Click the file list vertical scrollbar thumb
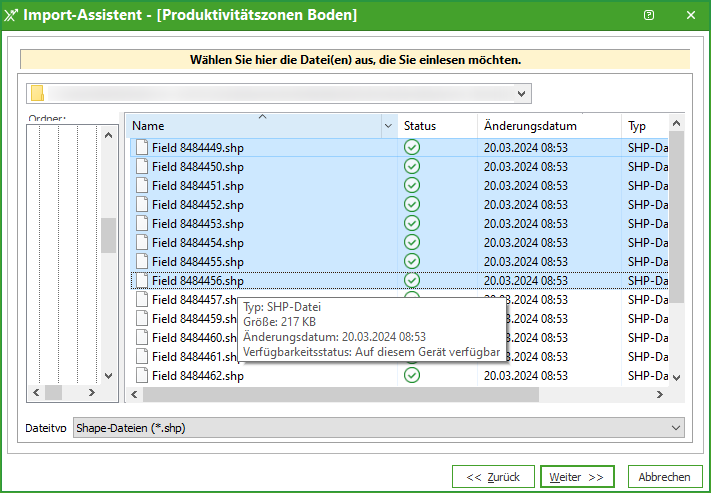Viewport: 711px width, 493px height. point(676,215)
